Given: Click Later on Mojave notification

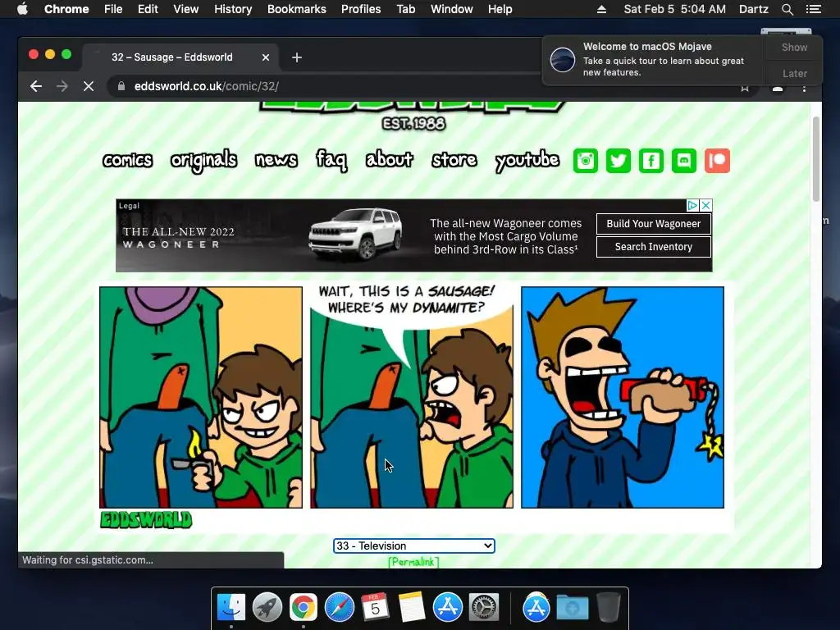Looking at the screenshot, I should coord(794,74).
